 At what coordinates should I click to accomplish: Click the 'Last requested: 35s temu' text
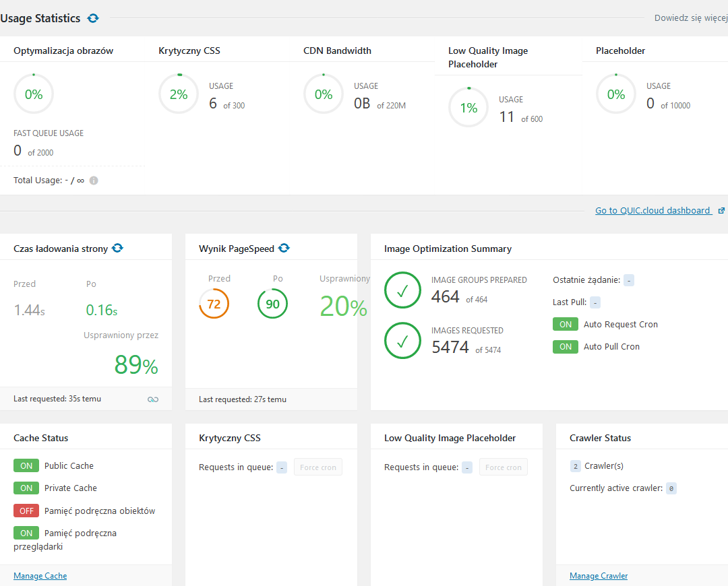[x=57, y=399]
